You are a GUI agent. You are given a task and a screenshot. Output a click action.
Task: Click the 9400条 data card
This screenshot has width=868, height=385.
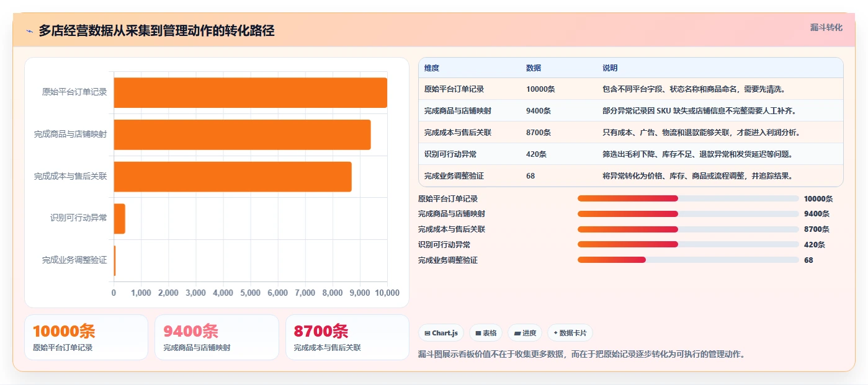coord(217,337)
